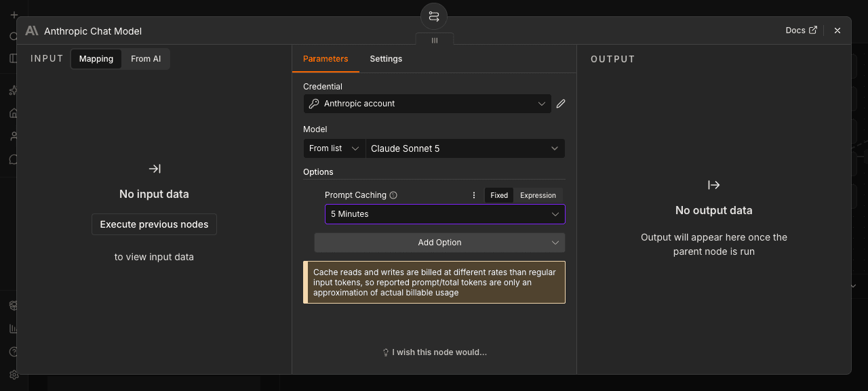
Task: Set Prompt Caching mode to Expression
Action: click(538, 195)
